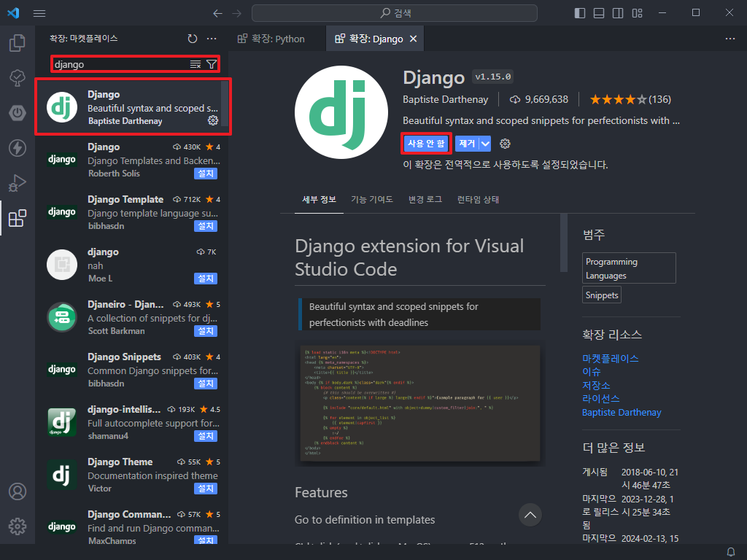747x560 pixels.
Task: Open the Explorer view in activity bar
Action: (18, 43)
